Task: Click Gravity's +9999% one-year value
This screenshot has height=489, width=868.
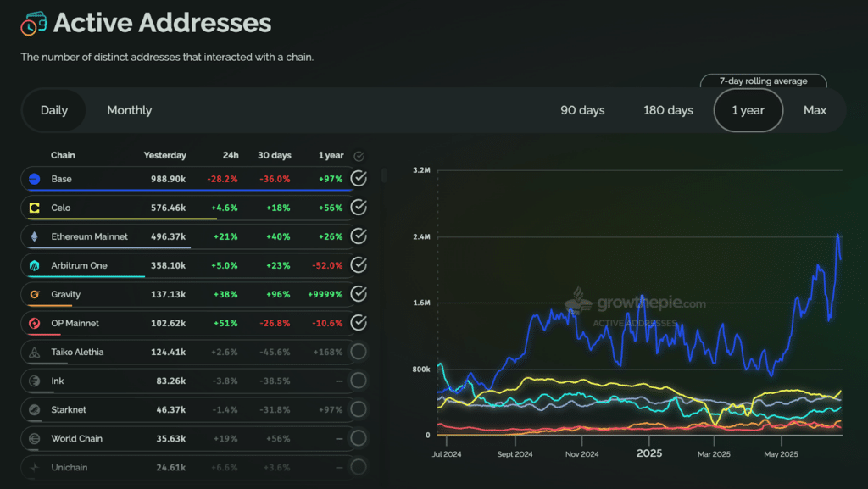Action: coord(325,294)
